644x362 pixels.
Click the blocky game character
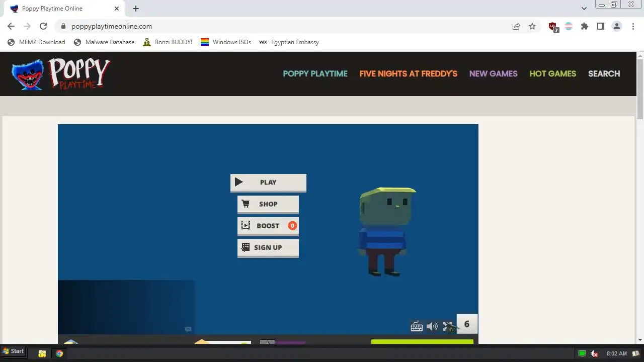(386, 231)
